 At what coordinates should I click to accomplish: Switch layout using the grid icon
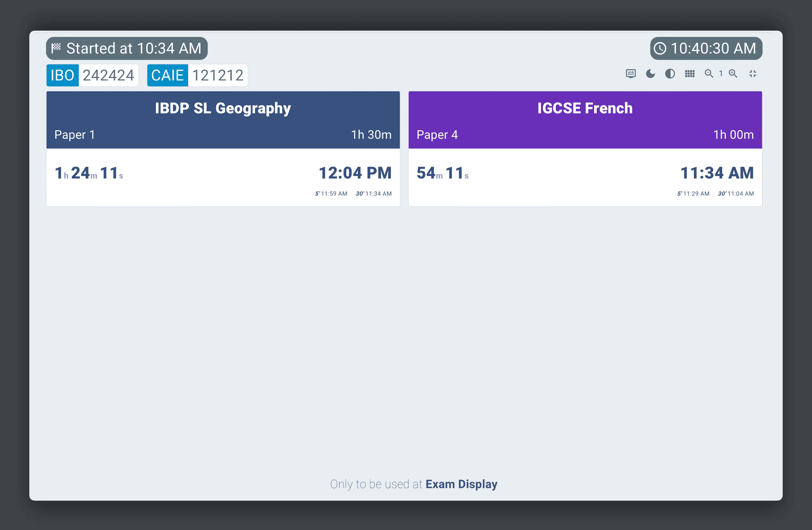pyautogui.click(x=690, y=74)
